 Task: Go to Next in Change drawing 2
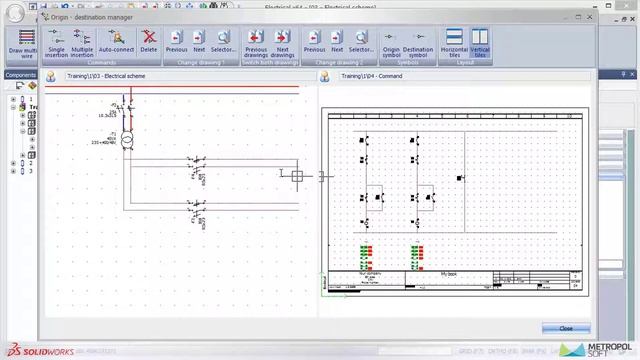pos(337,41)
